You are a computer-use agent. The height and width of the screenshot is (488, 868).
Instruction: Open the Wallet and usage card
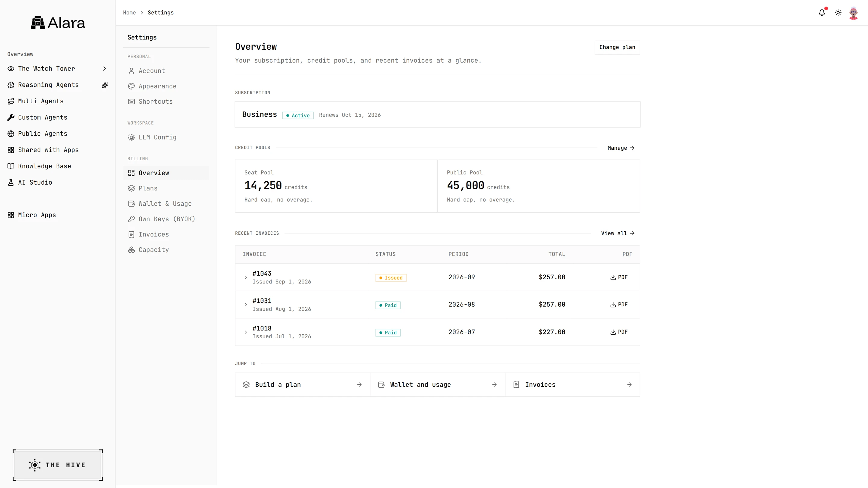[x=437, y=385]
